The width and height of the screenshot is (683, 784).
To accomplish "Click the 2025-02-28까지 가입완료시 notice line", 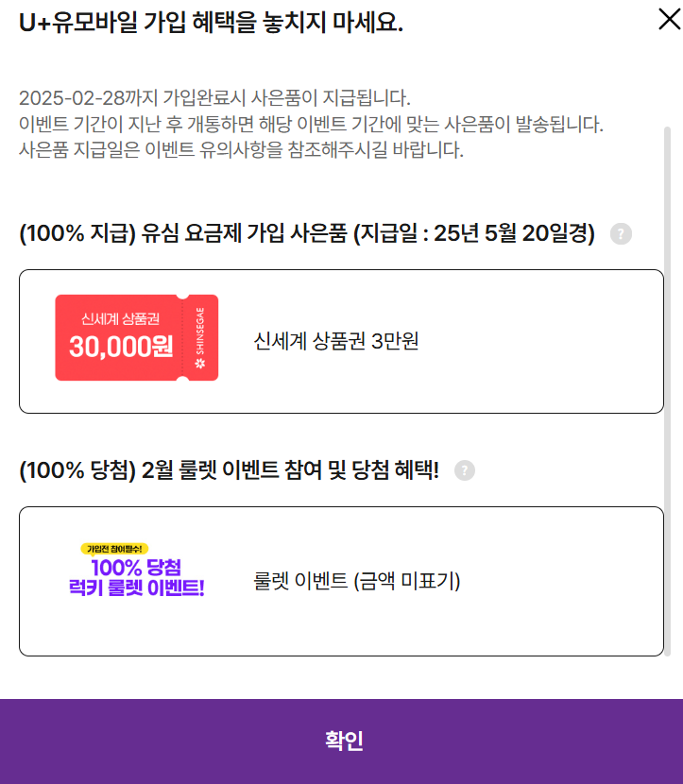I will [214, 98].
